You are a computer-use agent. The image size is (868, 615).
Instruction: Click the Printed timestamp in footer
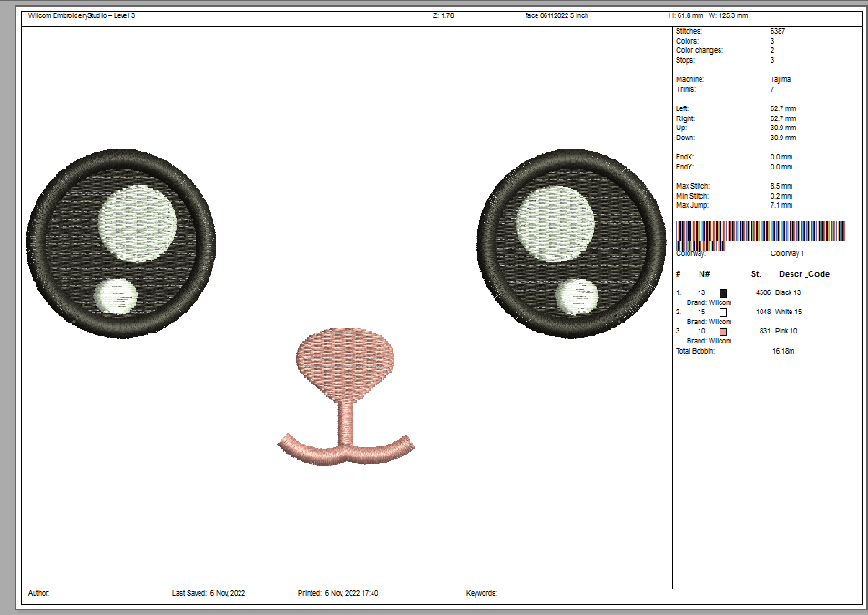338,593
